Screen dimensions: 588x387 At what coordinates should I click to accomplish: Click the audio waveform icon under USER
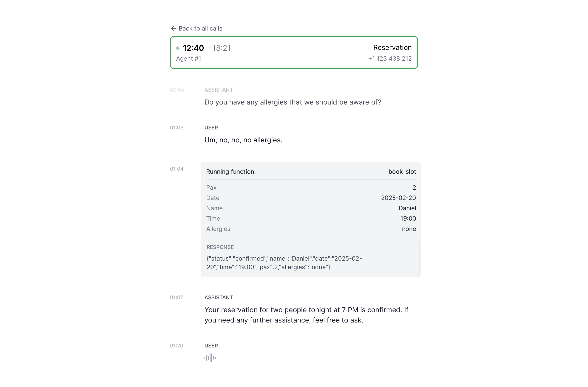tap(210, 358)
